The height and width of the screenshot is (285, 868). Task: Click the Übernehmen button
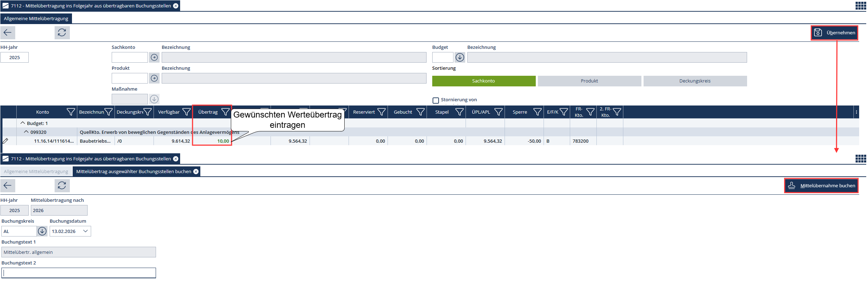coord(834,33)
